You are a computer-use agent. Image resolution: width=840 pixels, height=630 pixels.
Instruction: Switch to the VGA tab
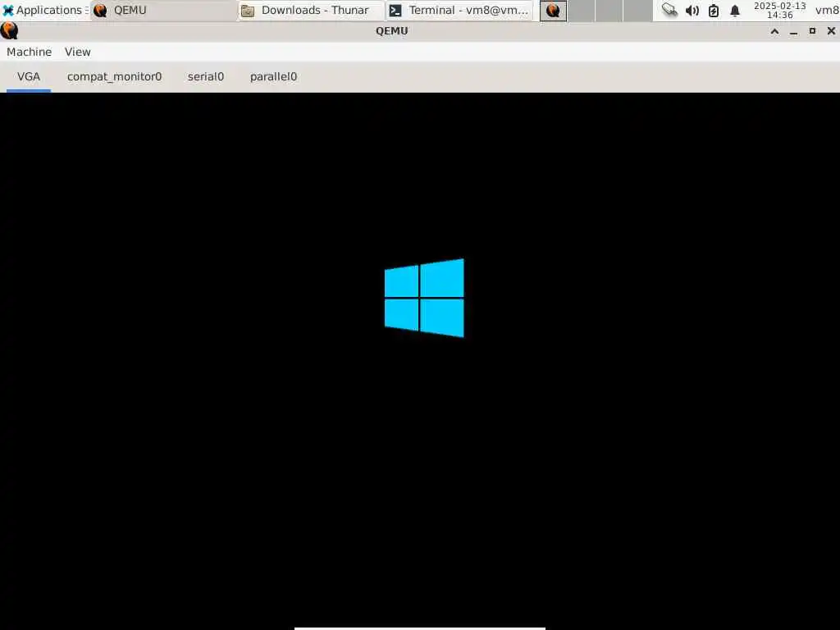pos(29,76)
